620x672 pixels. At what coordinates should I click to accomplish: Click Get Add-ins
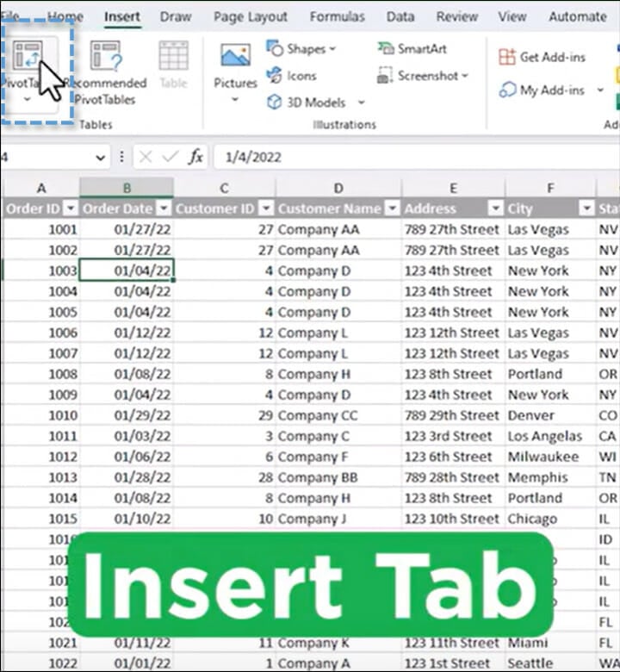coord(542,57)
